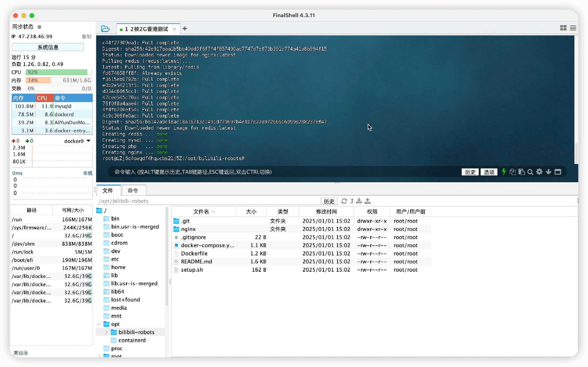This screenshot has height=367, width=588.
Task: Click the 内存 usage 38% bar
Action: [x=59, y=80]
